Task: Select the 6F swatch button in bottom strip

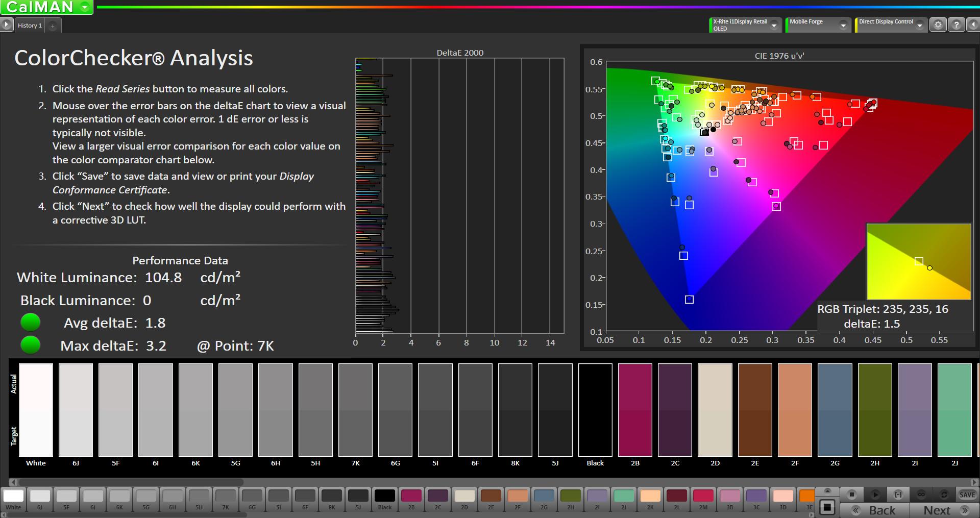Action: click(x=305, y=500)
